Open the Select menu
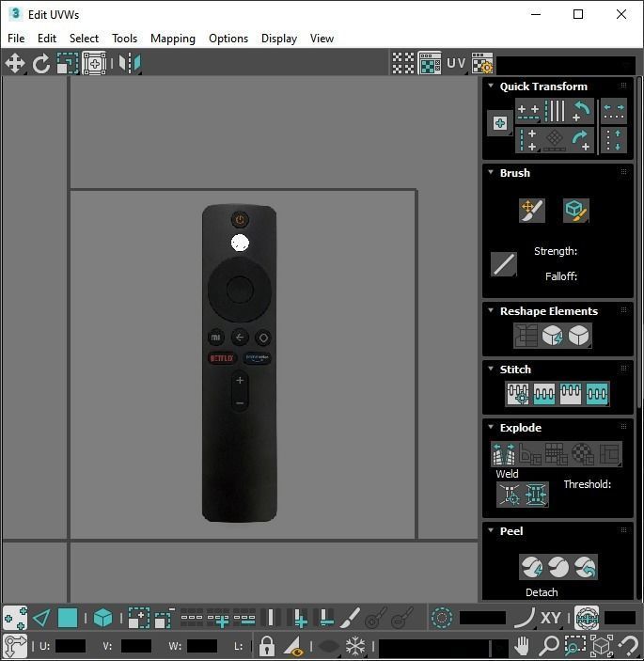 (84, 39)
